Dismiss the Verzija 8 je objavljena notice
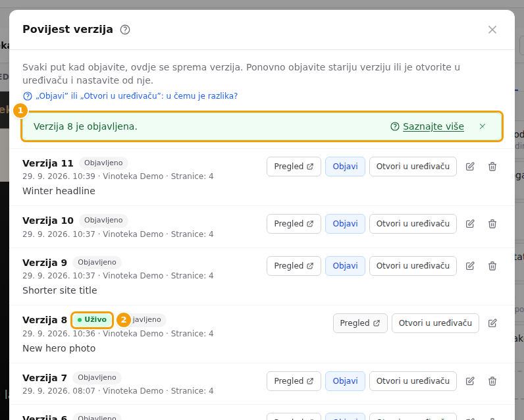 [x=482, y=126]
